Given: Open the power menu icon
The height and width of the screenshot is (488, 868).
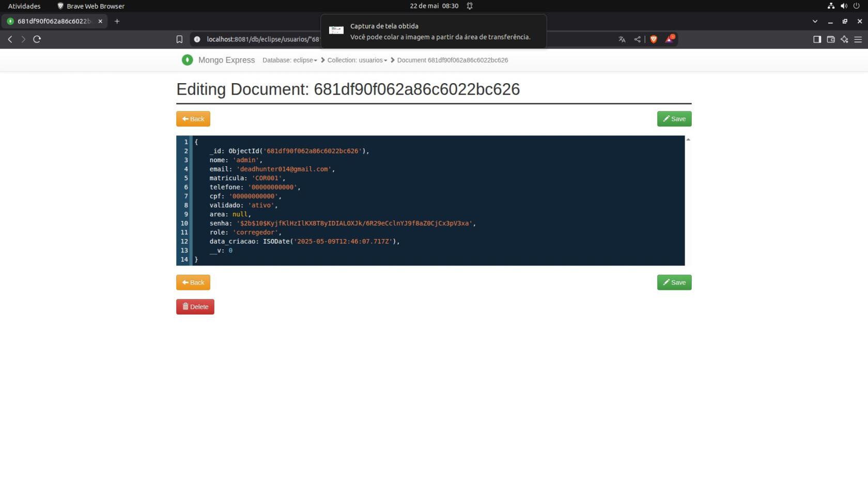Looking at the screenshot, I should pyautogui.click(x=857, y=6).
